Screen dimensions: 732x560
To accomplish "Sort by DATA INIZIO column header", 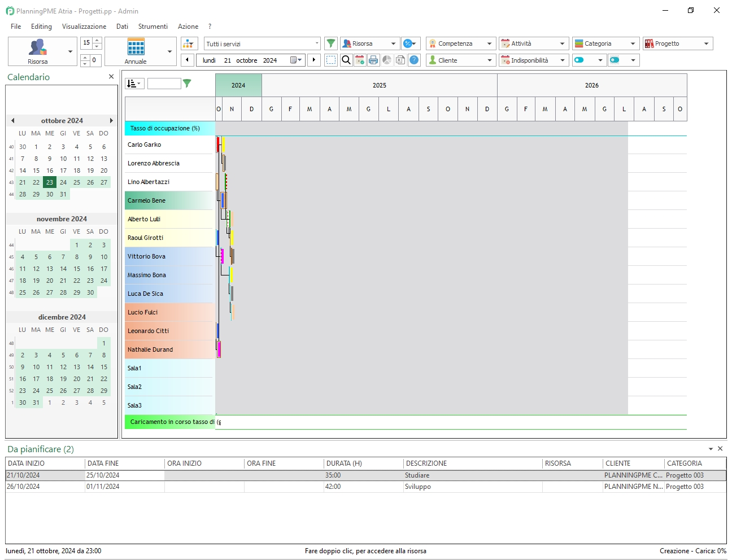I will (x=45, y=463).
